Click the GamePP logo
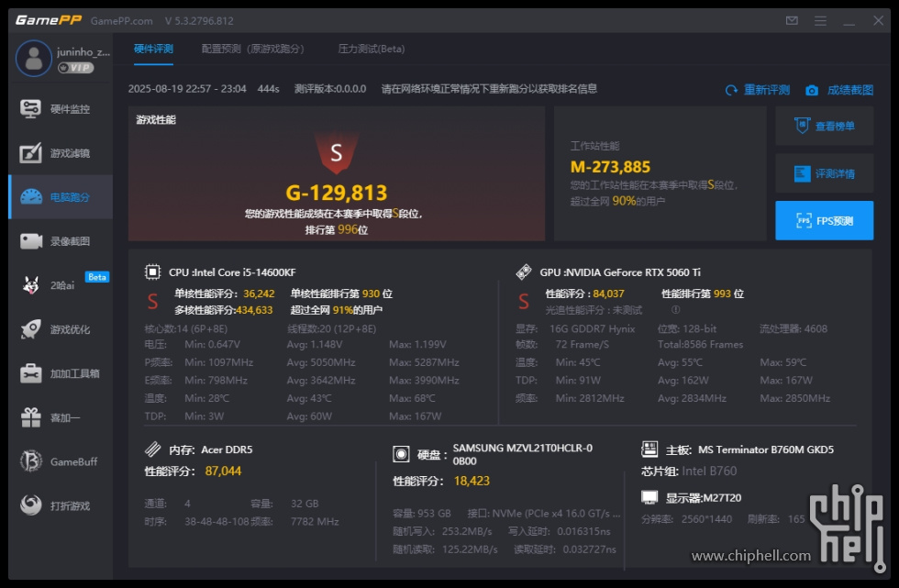 (48, 20)
